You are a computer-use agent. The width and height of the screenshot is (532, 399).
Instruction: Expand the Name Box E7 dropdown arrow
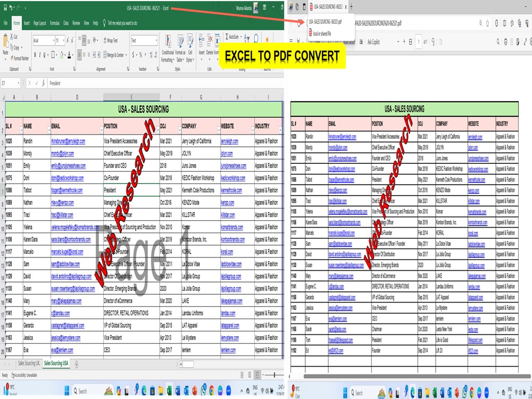point(18,83)
